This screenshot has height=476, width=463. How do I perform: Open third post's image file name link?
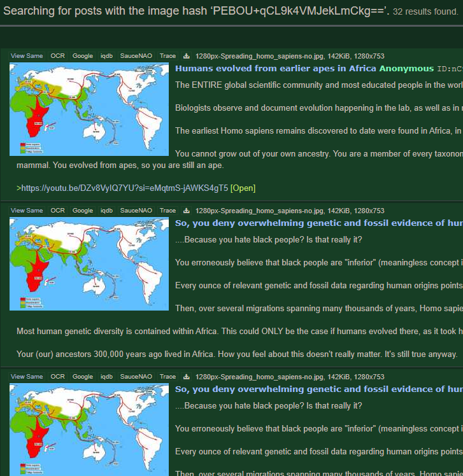coord(259,377)
